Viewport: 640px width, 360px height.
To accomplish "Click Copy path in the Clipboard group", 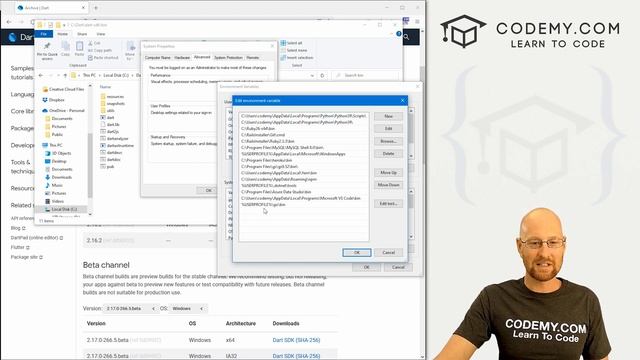I will tap(100, 50).
